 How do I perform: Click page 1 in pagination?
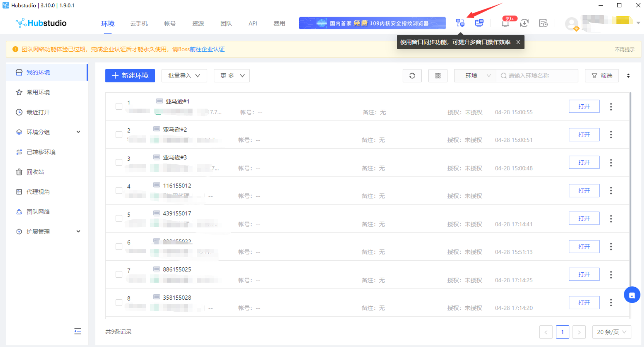562,332
